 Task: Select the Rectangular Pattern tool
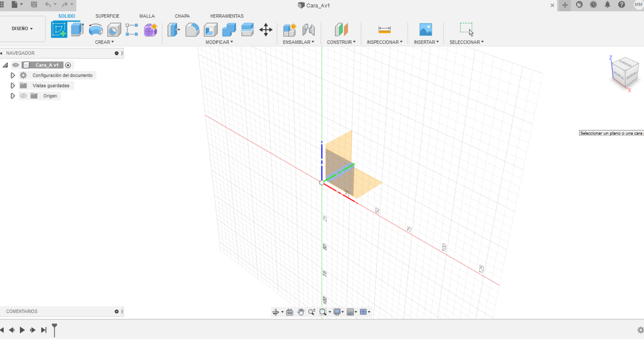tap(132, 30)
